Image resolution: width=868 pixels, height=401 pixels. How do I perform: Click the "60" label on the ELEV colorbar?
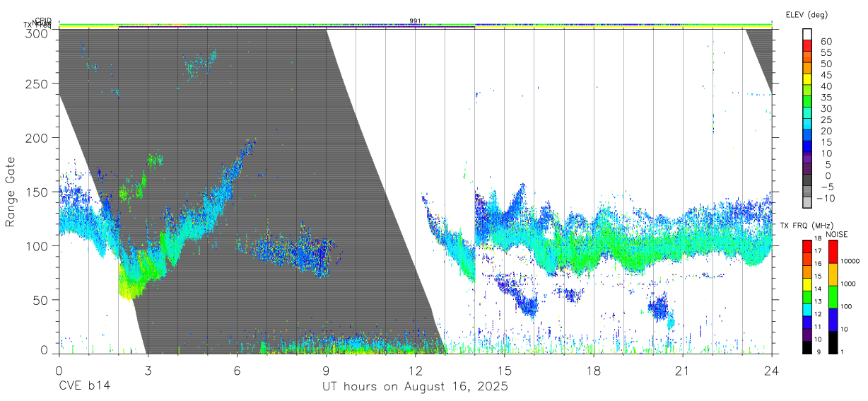pos(825,41)
